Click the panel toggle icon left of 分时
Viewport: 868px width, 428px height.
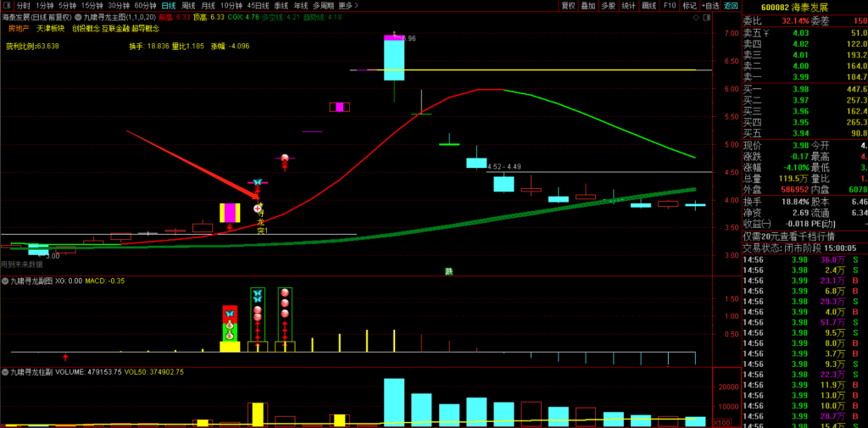(x=8, y=5)
